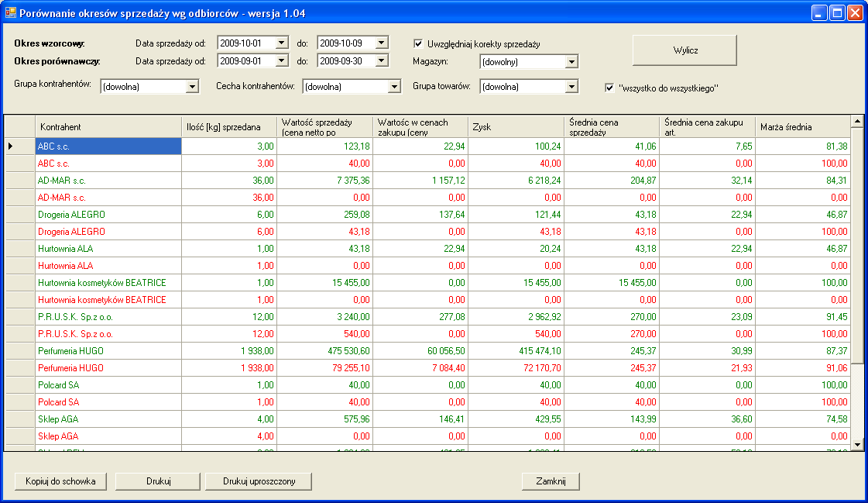The width and height of the screenshot is (868, 503).
Task: Sort by 'Wartość w cenach zakupu' header
Action: point(420,127)
